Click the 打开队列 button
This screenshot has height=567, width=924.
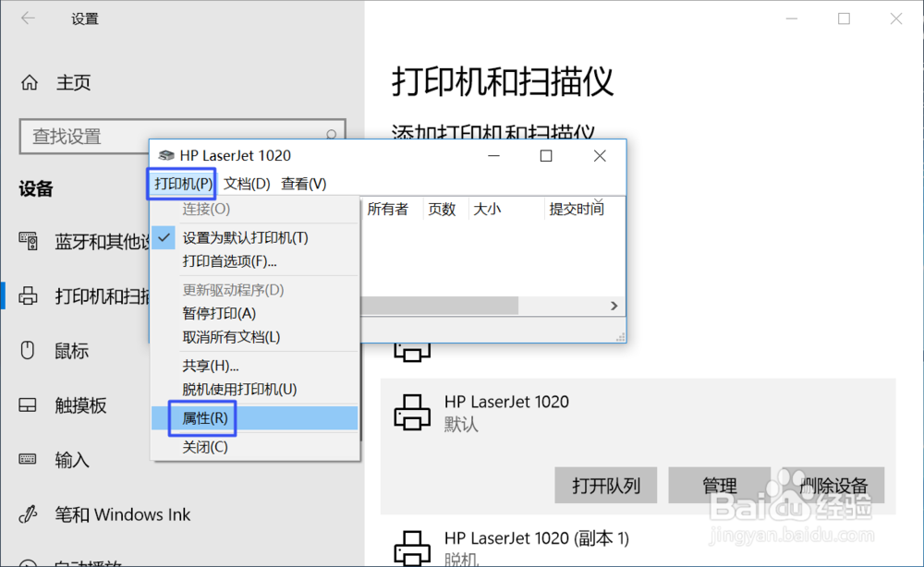point(605,485)
